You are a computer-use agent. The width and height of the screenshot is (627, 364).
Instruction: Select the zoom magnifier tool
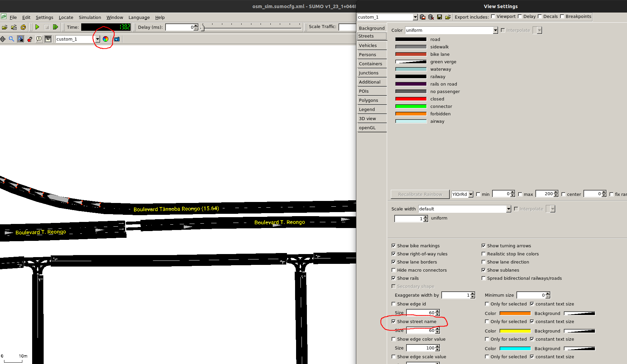[12, 39]
